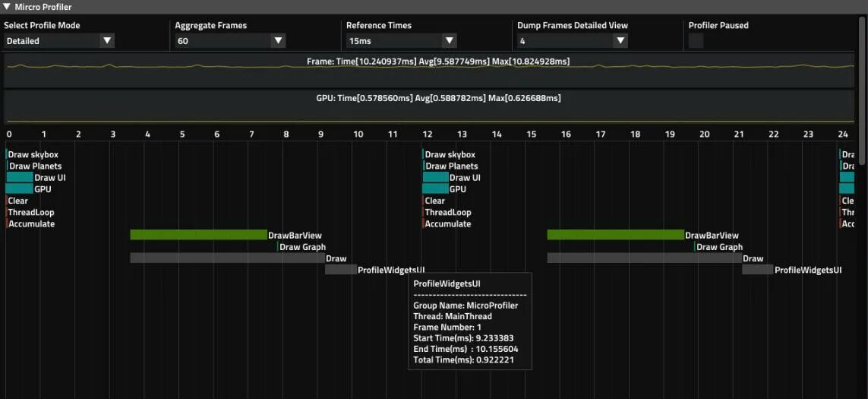Select the teal Draw UI bar at 0ms

(20, 177)
